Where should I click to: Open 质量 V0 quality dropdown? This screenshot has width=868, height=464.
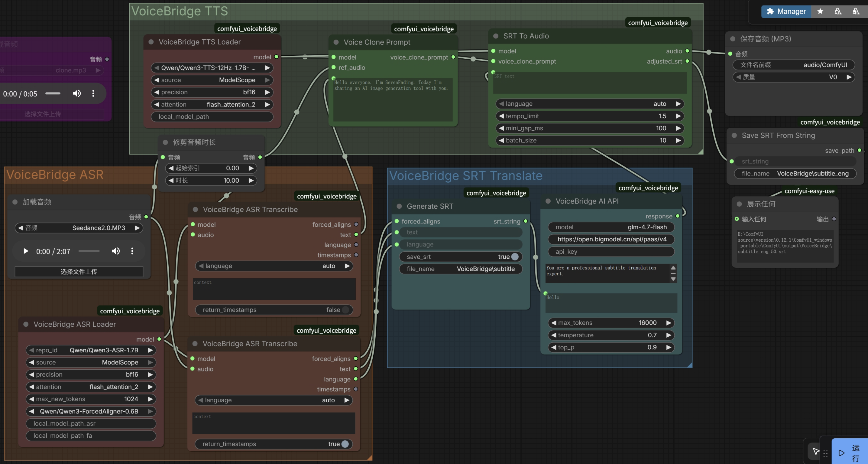pos(794,77)
